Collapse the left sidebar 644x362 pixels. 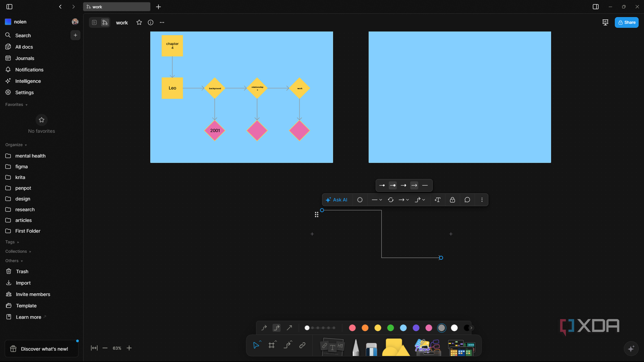click(x=9, y=7)
